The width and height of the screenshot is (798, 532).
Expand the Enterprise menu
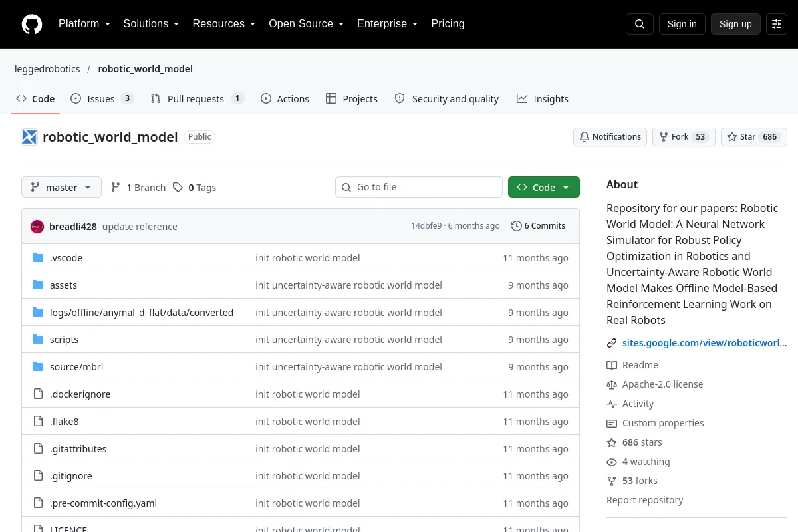click(x=388, y=24)
